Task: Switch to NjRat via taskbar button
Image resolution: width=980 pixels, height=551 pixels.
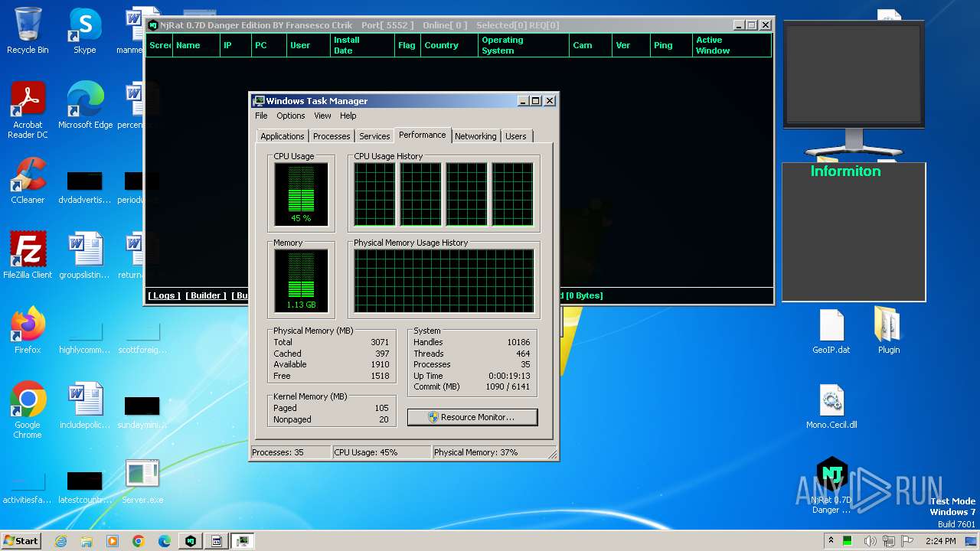Action: 191,541
